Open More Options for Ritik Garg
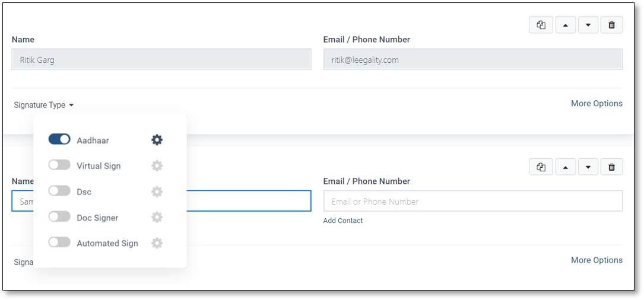Screen dimensions: 644x300 pyautogui.click(x=597, y=103)
